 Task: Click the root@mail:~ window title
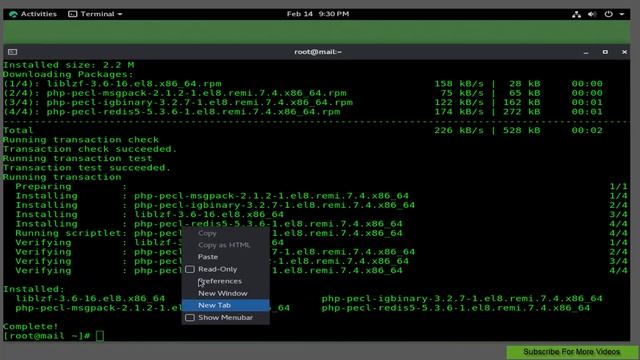click(x=318, y=52)
